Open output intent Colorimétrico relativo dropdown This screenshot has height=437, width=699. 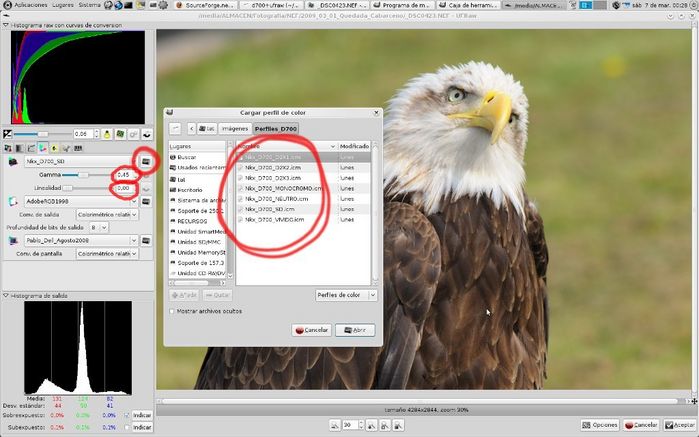click(x=107, y=215)
